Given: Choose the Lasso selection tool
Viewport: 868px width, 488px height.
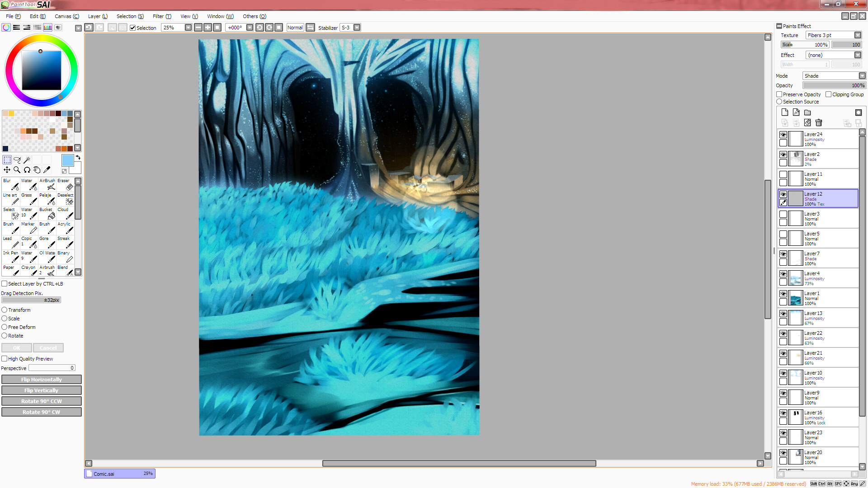Looking at the screenshot, I should tap(17, 160).
